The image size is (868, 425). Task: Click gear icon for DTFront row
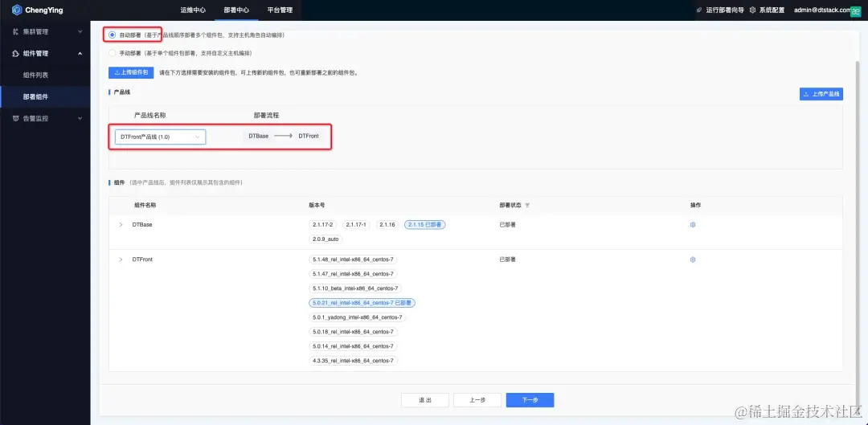tap(693, 259)
